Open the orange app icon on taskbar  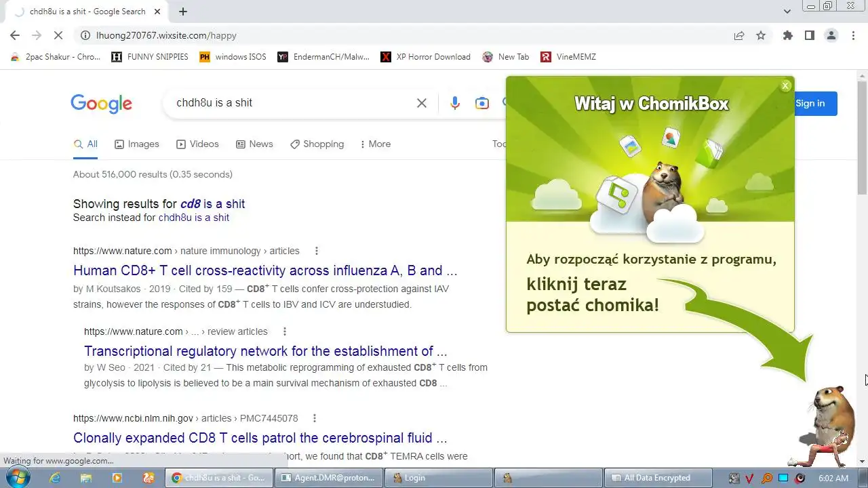coord(149,478)
